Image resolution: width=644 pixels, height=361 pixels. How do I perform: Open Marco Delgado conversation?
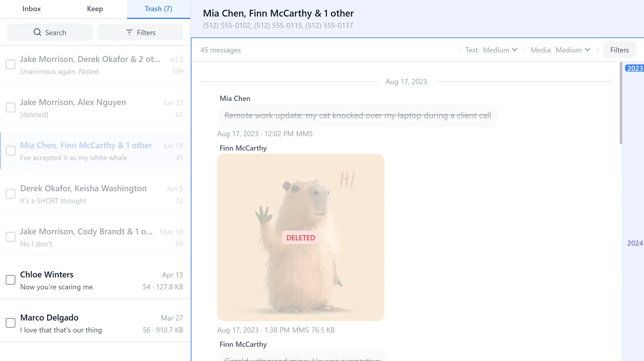tap(95, 323)
